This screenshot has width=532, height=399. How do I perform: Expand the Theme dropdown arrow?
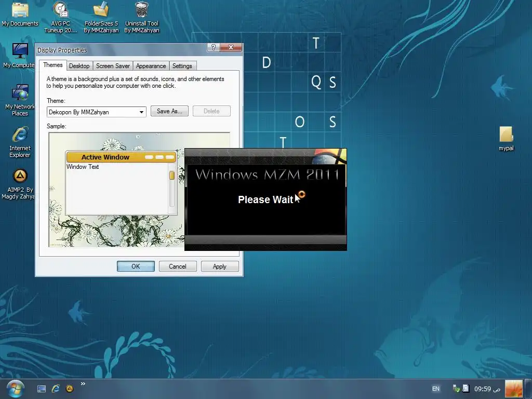click(141, 112)
